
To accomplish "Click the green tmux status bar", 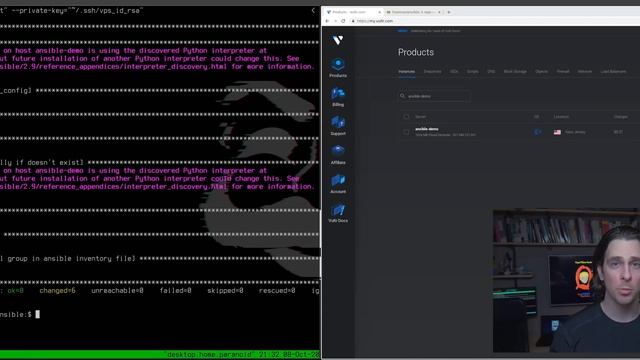I will [x=160, y=355].
